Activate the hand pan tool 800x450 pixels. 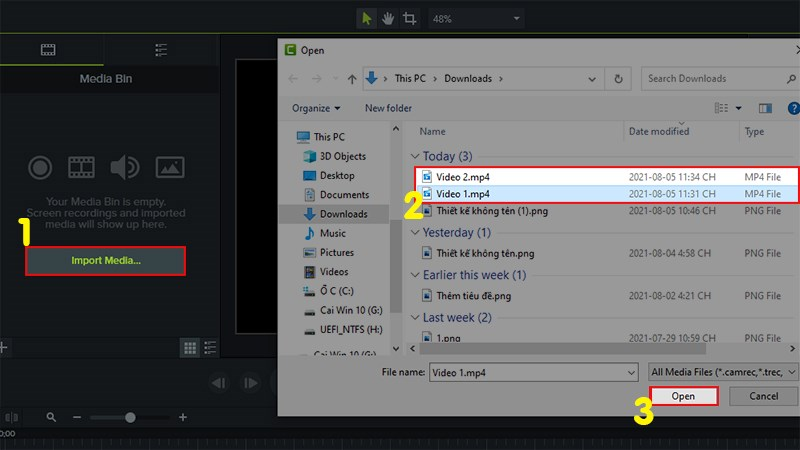[x=388, y=18]
